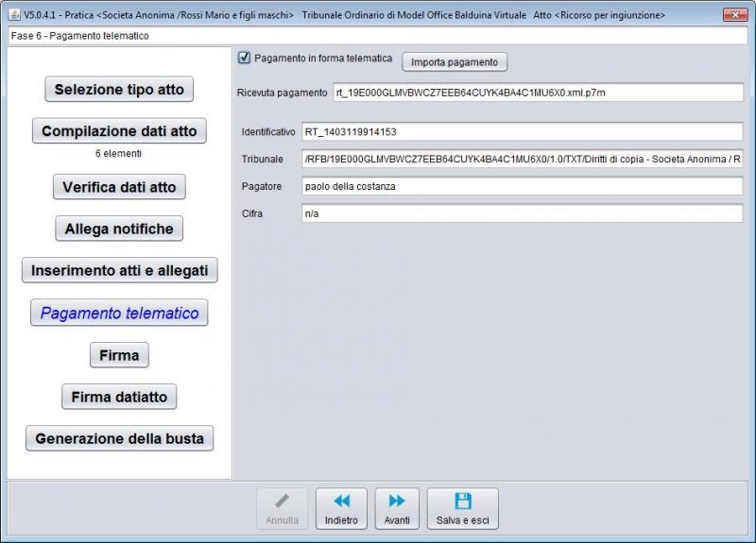756x543 pixels.
Task: Click into the Cifra field
Action: [522, 213]
